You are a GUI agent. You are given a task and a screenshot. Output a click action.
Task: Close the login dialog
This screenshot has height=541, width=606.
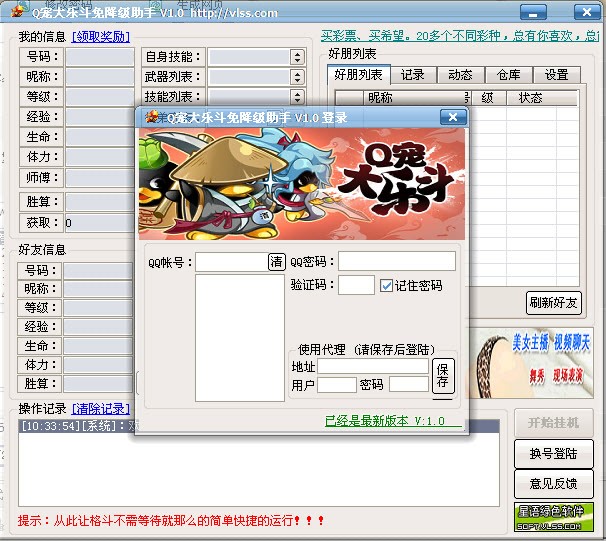point(453,117)
